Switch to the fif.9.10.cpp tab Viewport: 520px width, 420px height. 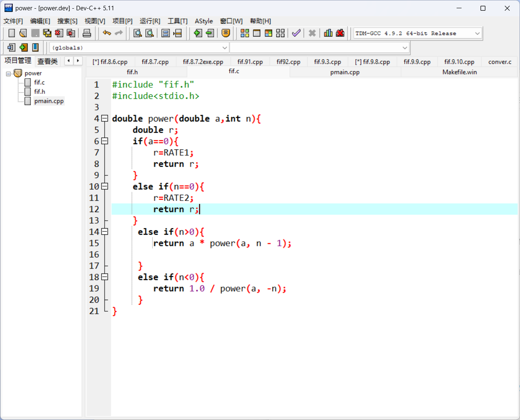click(459, 62)
